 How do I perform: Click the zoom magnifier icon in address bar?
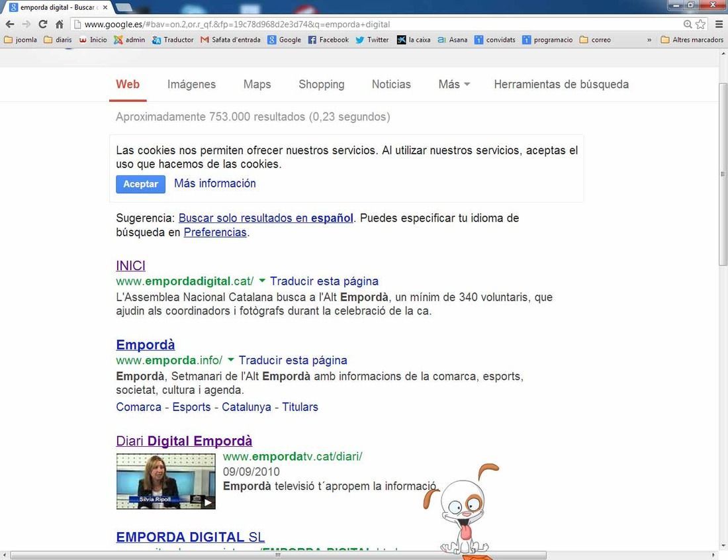pyautogui.click(x=688, y=24)
